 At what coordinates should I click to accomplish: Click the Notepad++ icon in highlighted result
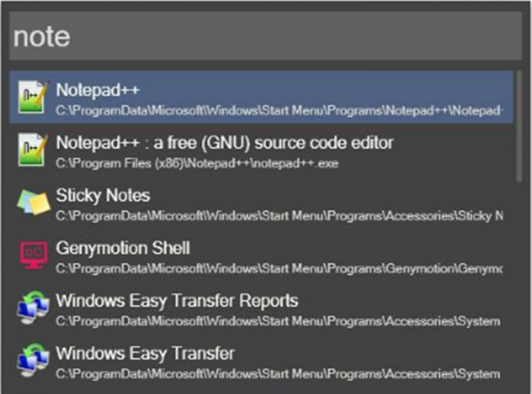[x=32, y=97]
